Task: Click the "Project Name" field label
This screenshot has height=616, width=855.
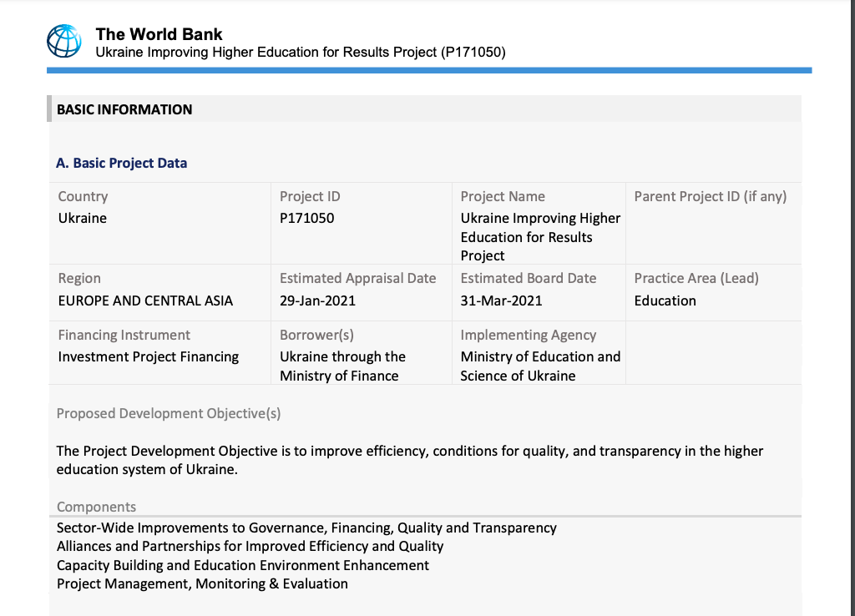Action: [x=503, y=196]
